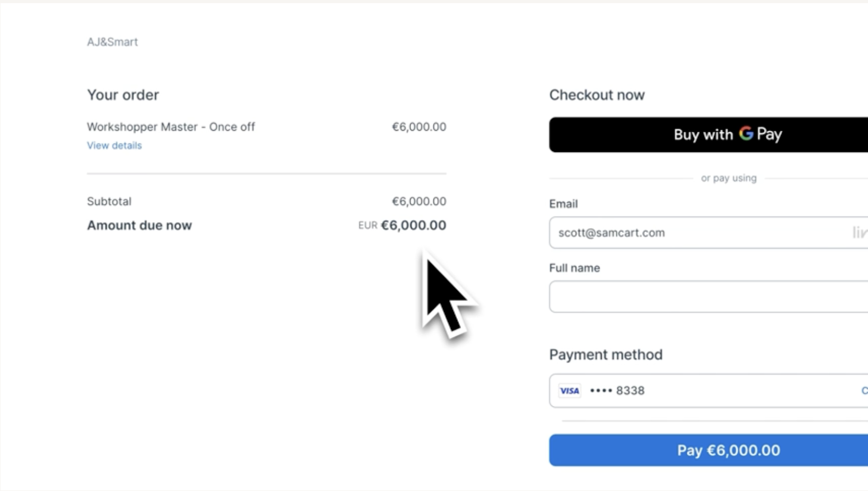Screen dimensions: 868x491
Task: Click the Workshopper Master - Once off item
Action: (x=170, y=127)
